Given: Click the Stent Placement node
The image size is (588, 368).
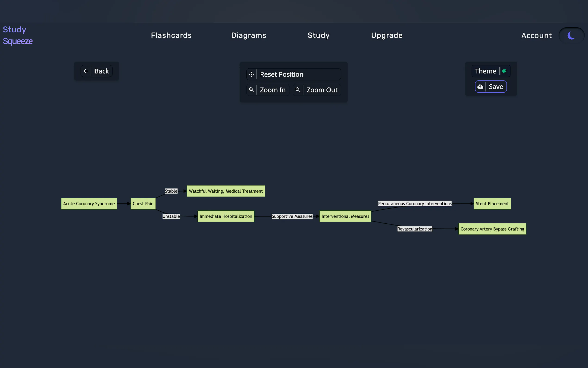Looking at the screenshot, I should click(492, 204).
